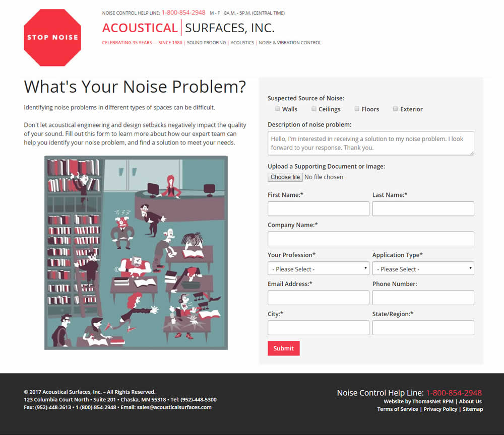Select the Exterior checkbox
Viewport: 504px width, 435px height.
coord(396,109)
